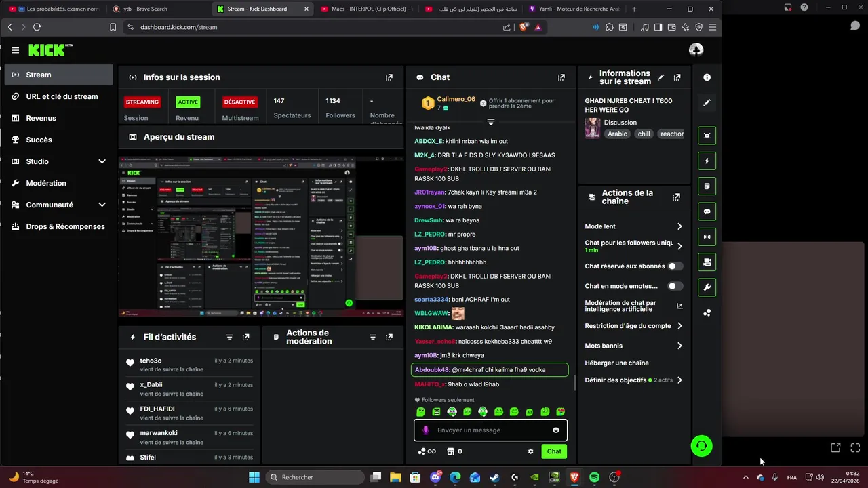The height and width of the screenshot is (488, 868).
Task: Open the user avatar menu
Action: click(x=696, y=49)
